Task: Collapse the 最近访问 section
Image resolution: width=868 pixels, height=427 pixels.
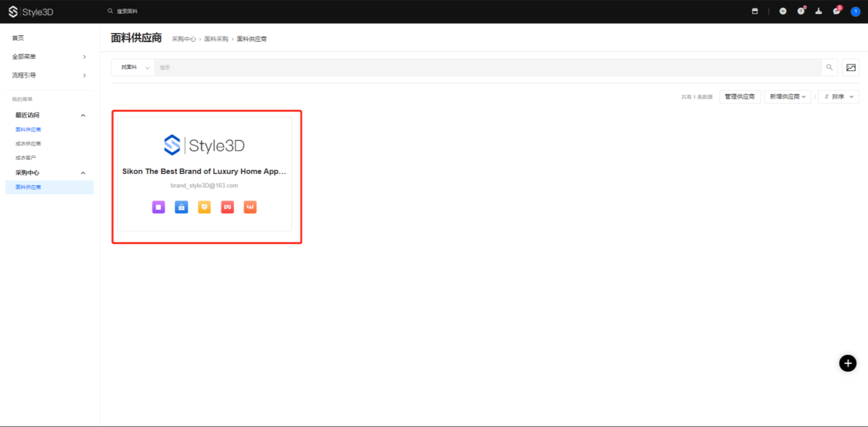Action: [x=83, y=115]
